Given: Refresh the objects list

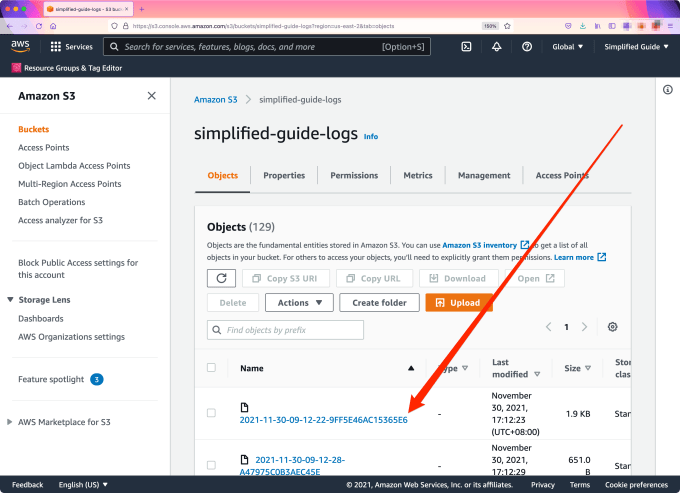Looking at the screenshot, I should tap(221, 278).
